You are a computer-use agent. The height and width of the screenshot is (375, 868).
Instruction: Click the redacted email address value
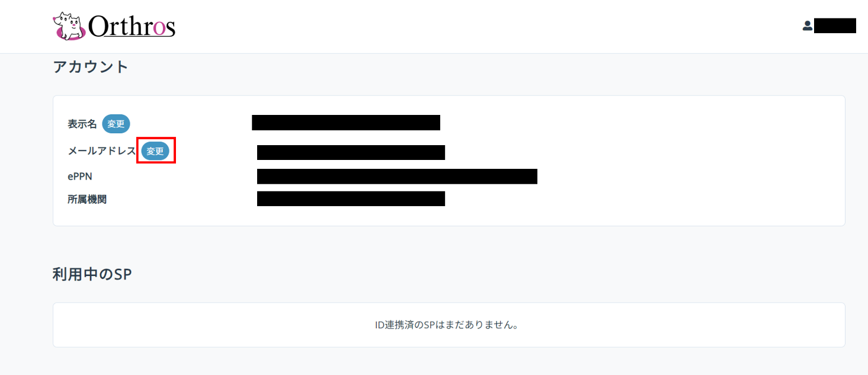point(351,152)
